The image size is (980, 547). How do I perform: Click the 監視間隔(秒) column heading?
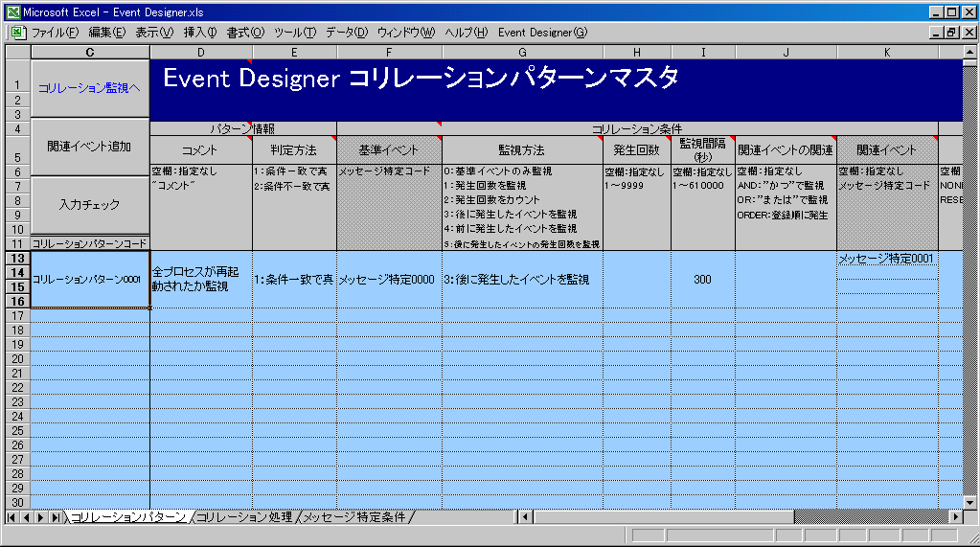click(x=703, y=150)
